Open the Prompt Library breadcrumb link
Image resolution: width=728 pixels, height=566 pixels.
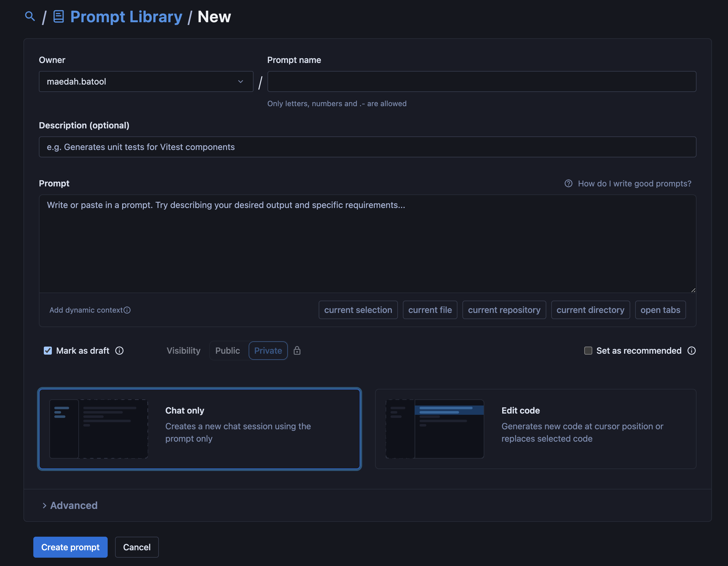[x=126, y=17]
